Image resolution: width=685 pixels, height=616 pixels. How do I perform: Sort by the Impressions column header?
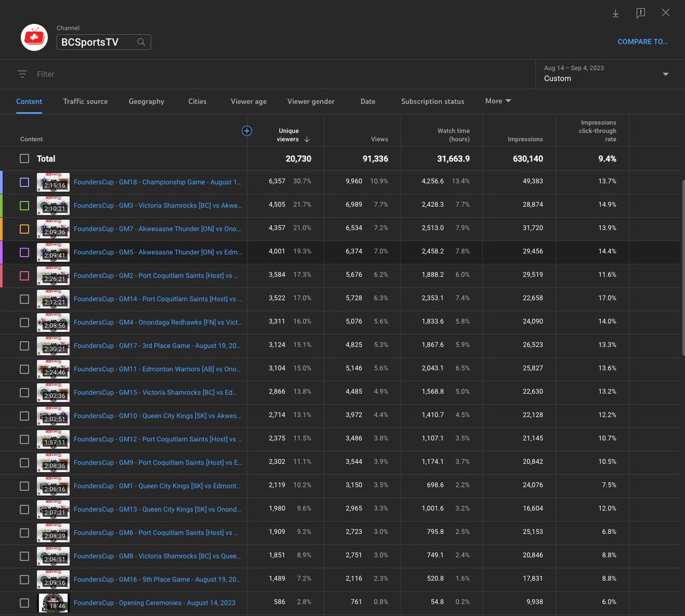(525, 139)
